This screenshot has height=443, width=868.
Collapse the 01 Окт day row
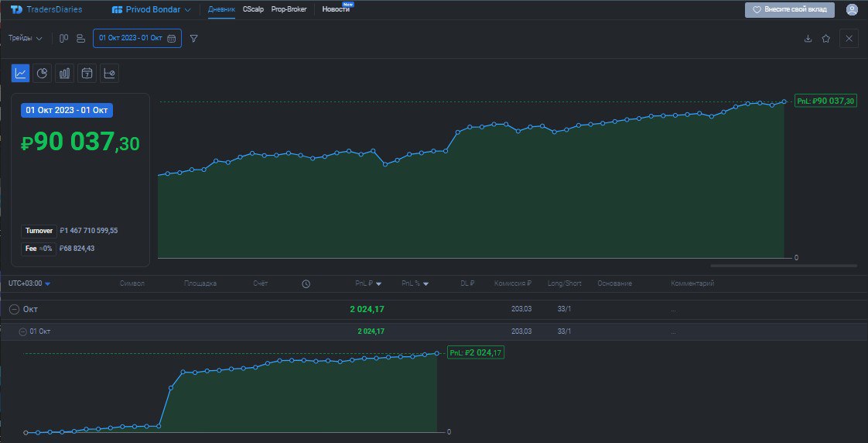tap(22, 331)
